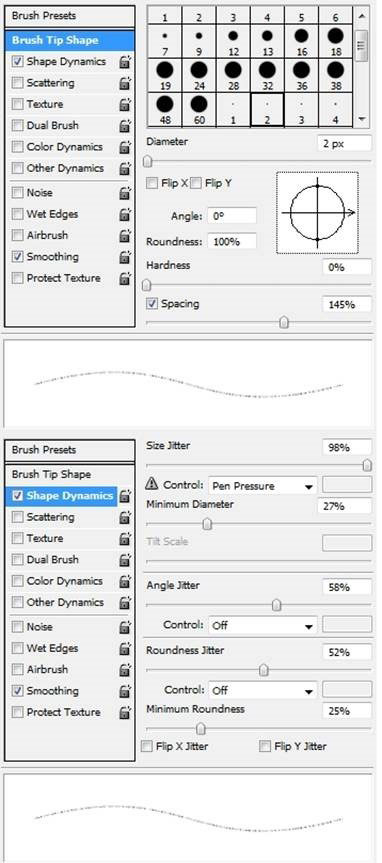The width and height of the screenshot is (382, 863).
Task: Click lock icon beside Scattering in top panel
Action: 125,83
